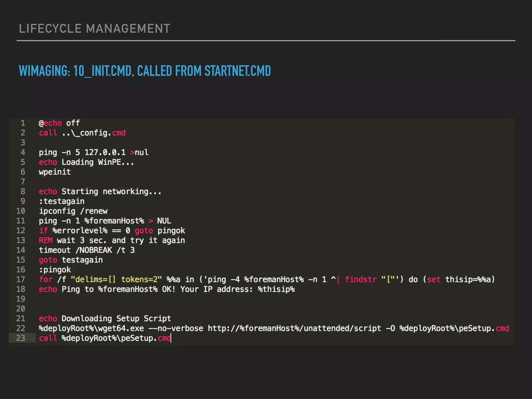The image size is (532, 399).
Task: Click 'timeout /NOBREAK /t 3' line
Action: [x=87, y=250]
